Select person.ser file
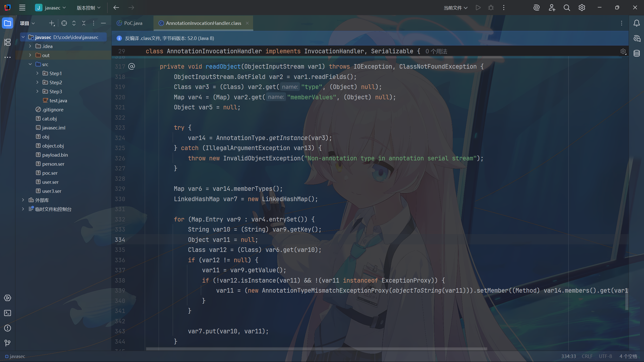 [53, 164]
